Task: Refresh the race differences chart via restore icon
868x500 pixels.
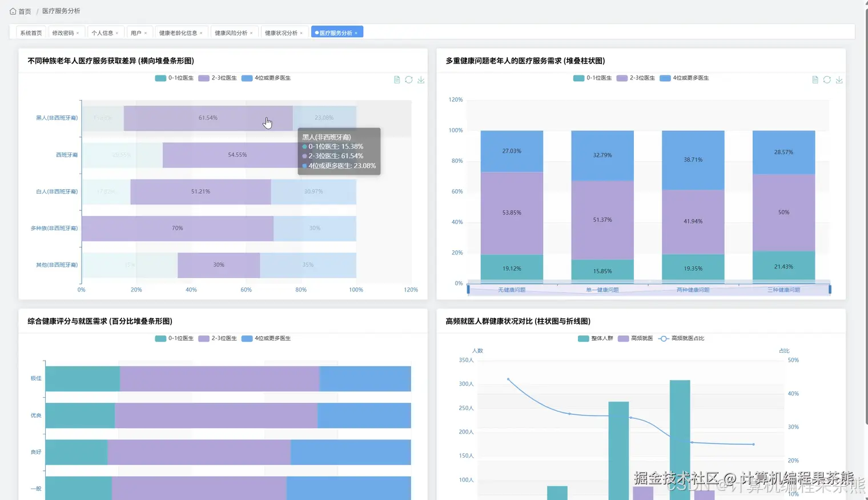Action: (409, 80)
